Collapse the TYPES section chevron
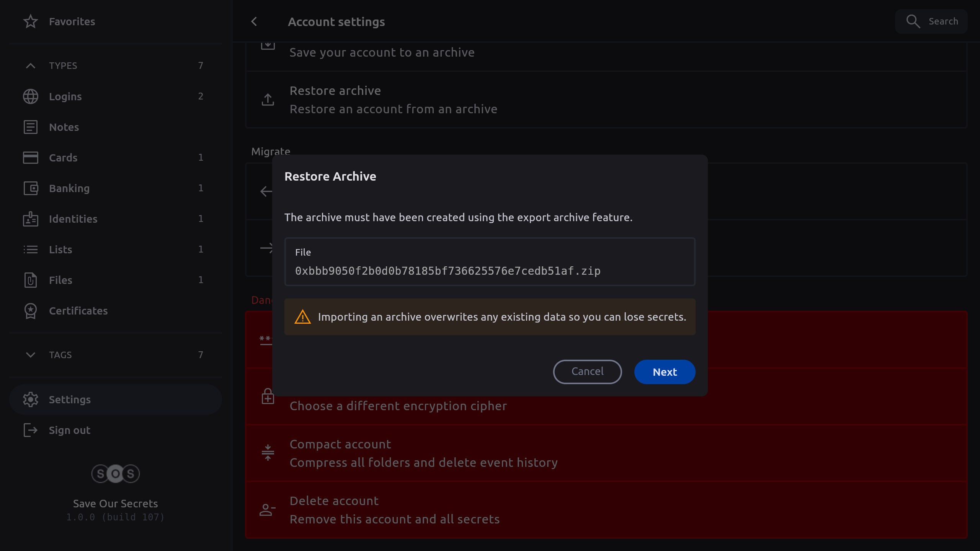The image size is (980, 551). [x=31, y=66]
